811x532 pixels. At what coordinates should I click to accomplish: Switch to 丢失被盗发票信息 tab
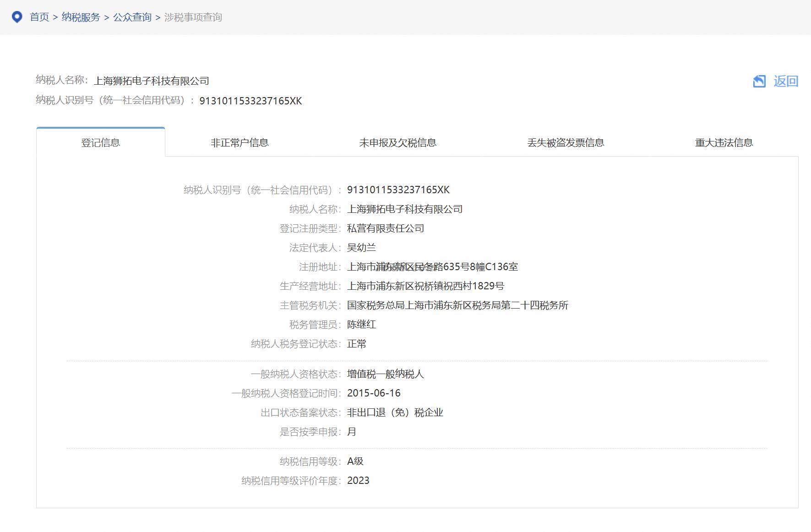(x=566, y=142)
